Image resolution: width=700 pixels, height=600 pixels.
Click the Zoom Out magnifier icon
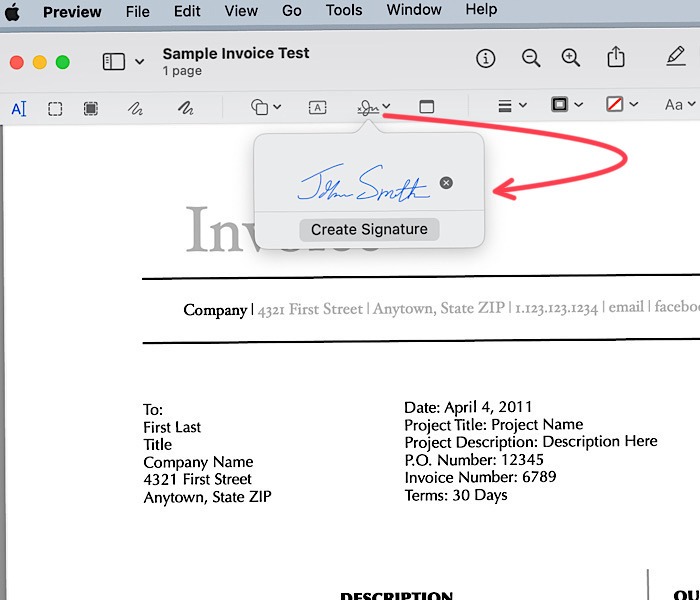[530, 59]
